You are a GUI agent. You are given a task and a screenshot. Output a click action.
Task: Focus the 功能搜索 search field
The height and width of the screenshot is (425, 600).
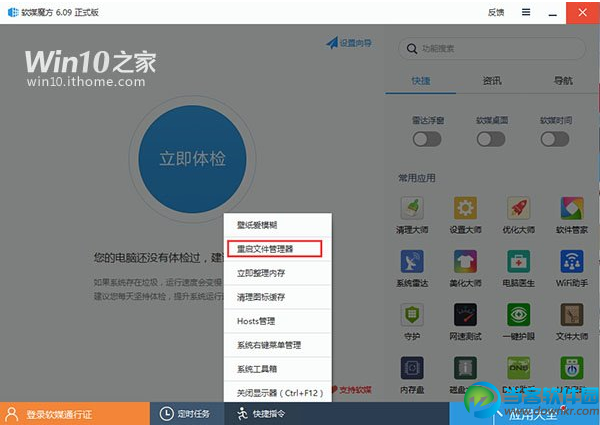(492, 49)
